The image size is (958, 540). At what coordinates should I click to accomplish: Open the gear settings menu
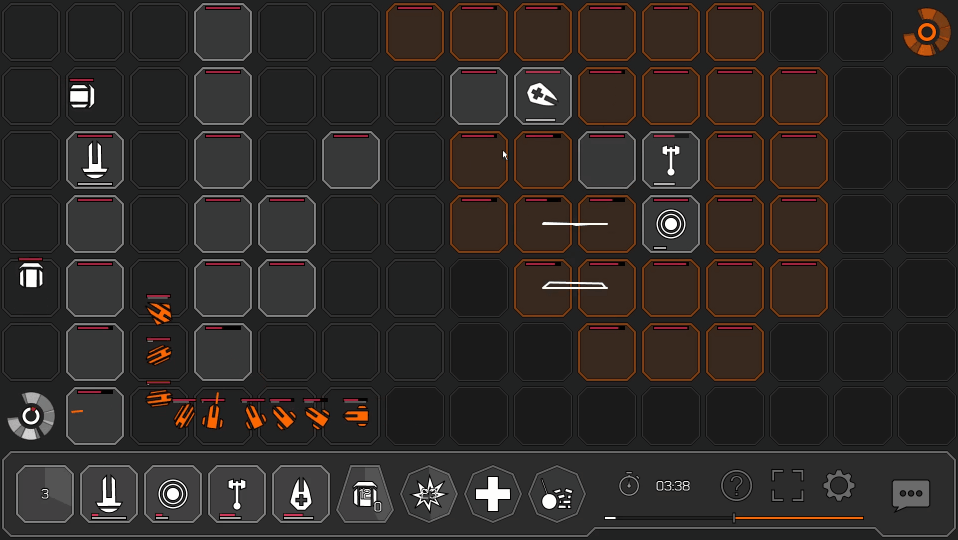839,486
